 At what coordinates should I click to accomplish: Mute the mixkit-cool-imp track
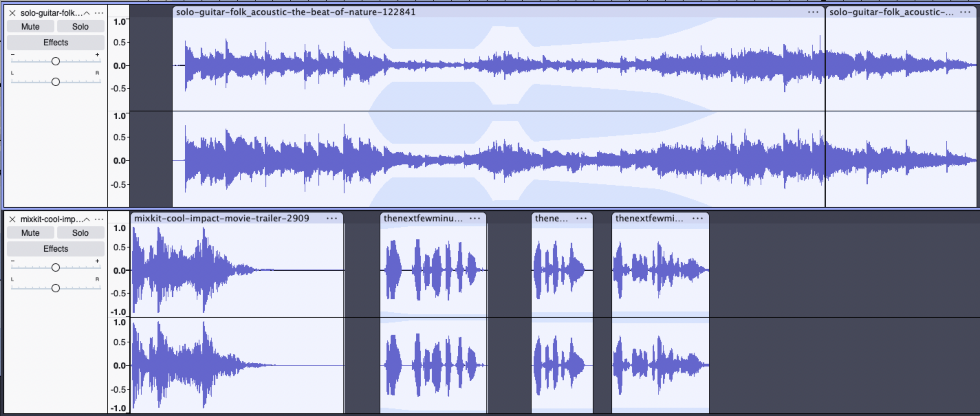click(x=31, y=233)
